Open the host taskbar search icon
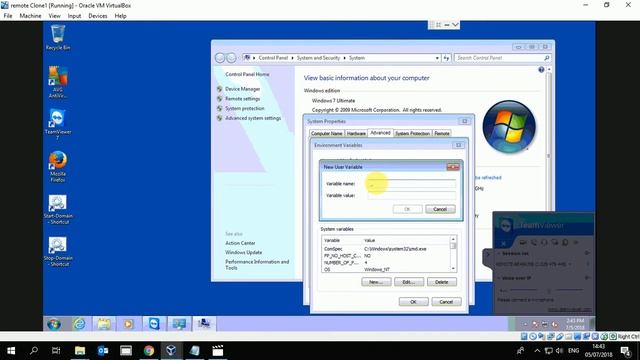640x360 pixels. pyautogui.click(x=34, y=351)
